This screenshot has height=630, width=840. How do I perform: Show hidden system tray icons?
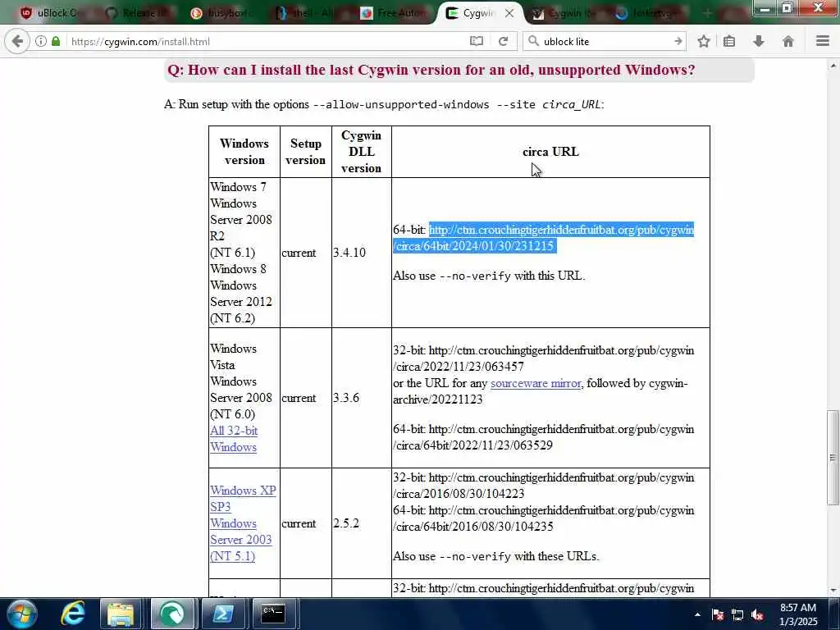[697, 614]
